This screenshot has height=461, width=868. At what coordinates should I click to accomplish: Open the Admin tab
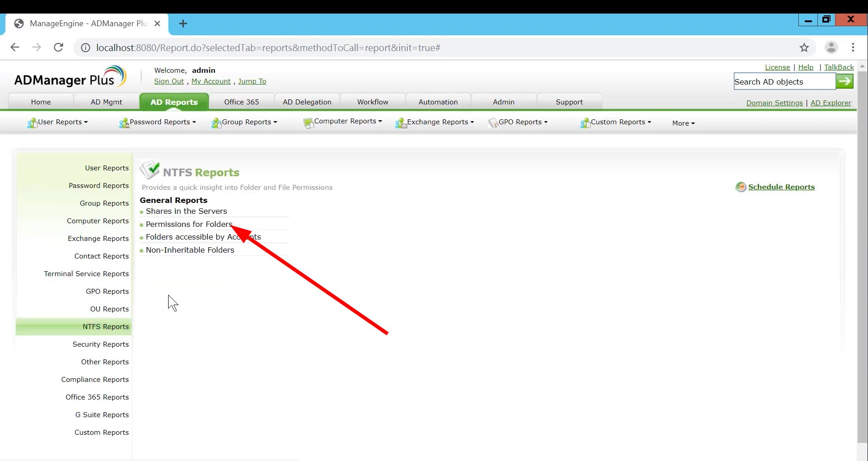504,102
